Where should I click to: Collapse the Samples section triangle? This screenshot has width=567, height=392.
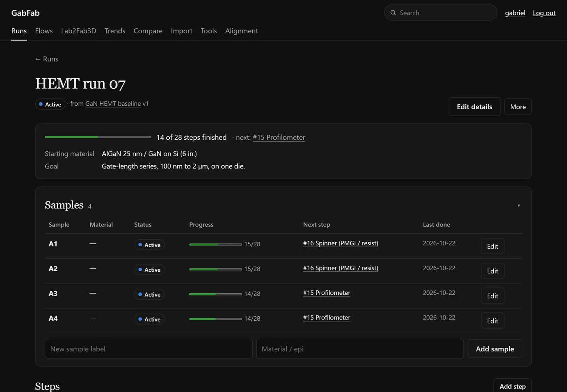(518, 206)
